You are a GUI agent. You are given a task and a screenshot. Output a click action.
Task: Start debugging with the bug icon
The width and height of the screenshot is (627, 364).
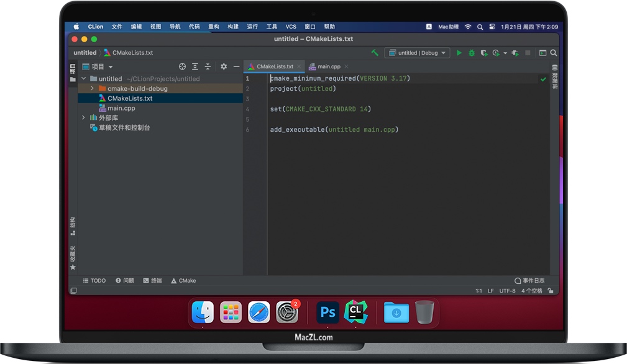point(472,53)
